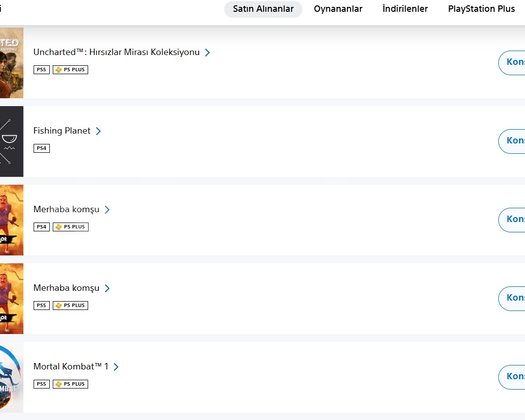
Task: Click the PS4 badge under Fishing Planet
Action: point(42,148)
